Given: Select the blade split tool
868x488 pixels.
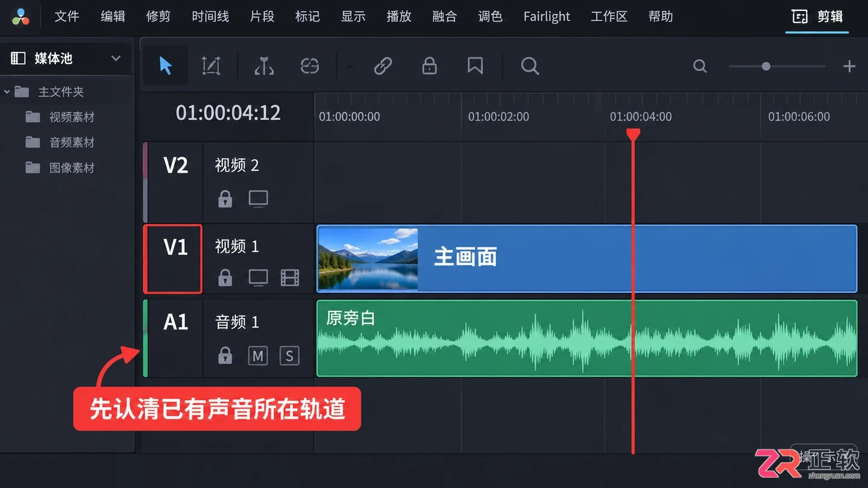Looking at the screenshot, I should tap(264, 66).
